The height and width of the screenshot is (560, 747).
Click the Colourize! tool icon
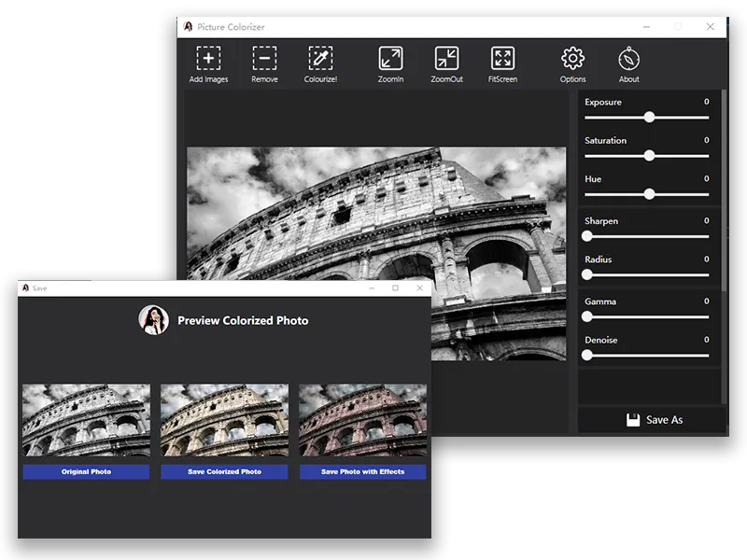(322, 57)
